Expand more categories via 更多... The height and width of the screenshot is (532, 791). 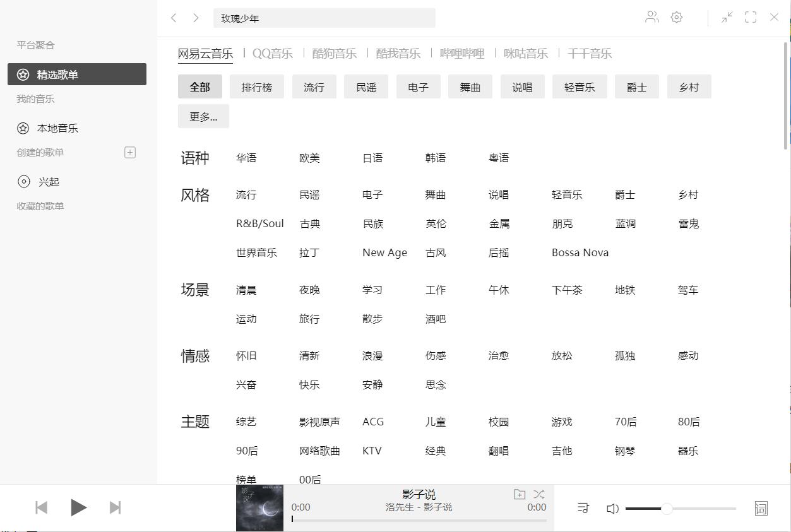click(203, 115)
